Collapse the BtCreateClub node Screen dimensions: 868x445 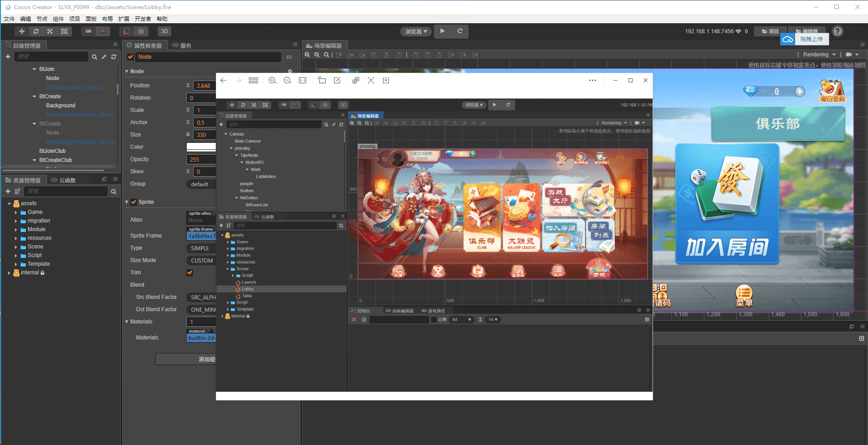(x=35, y=160)
